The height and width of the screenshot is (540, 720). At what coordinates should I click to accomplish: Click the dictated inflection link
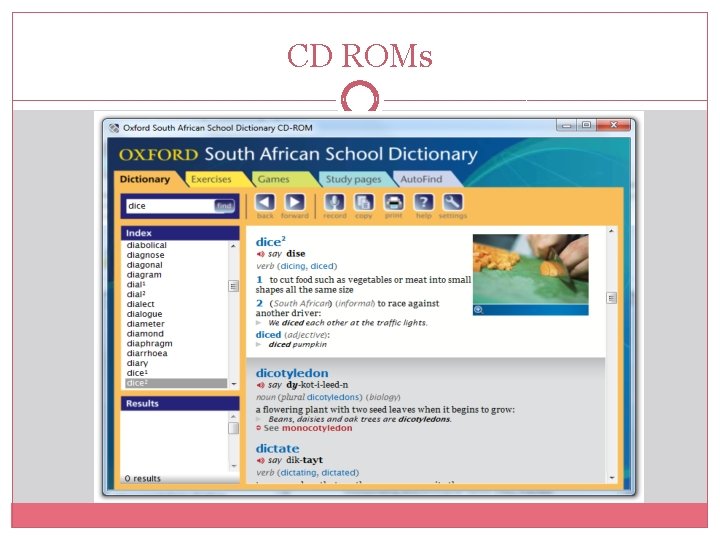click(339, 472)
